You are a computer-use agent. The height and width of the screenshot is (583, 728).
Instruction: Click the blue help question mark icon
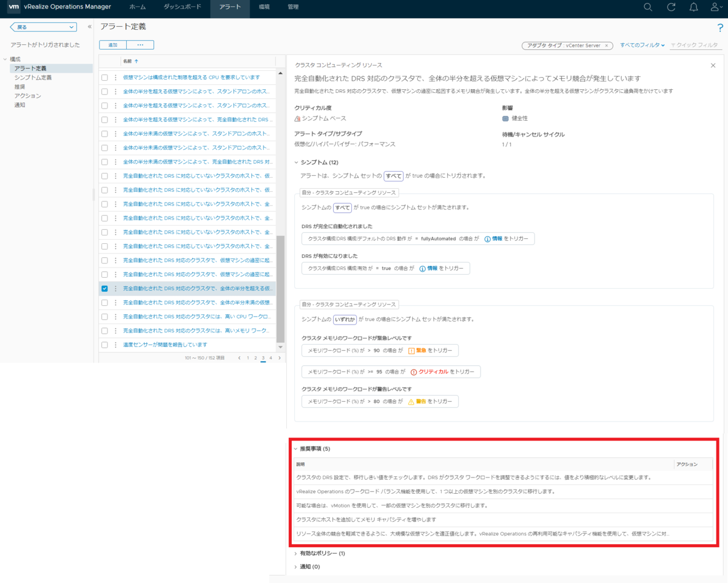click(720, 28)
